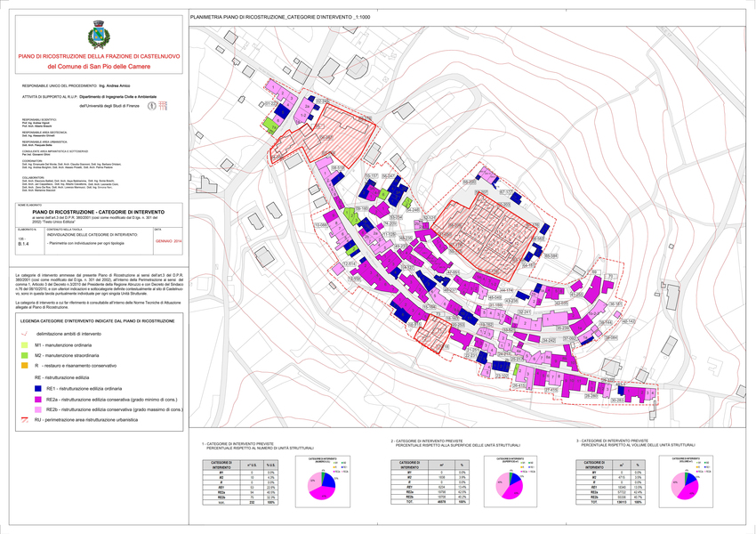
Task: Click the 'CATEGORIE DI INTERVENTO' header of third table
Action: (x=593, y=465)
